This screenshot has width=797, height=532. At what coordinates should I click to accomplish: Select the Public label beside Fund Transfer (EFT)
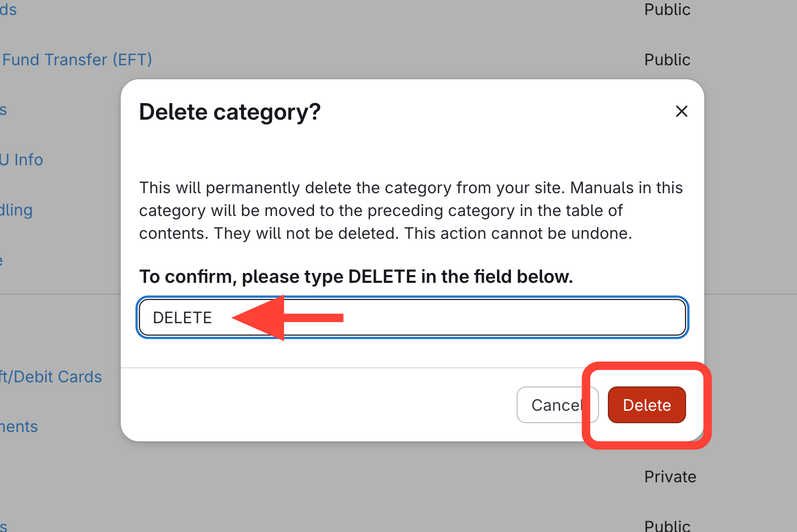(x=667, y=60)
